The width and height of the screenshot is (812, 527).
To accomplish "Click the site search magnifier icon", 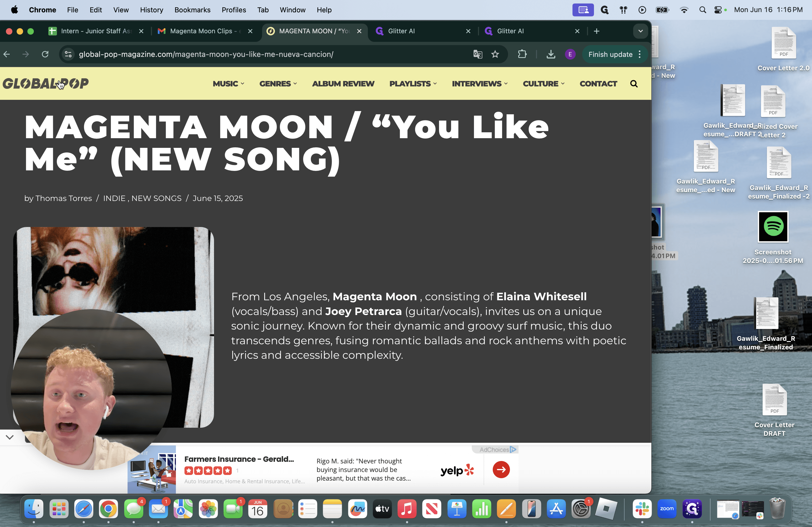I will coord(633,83).
